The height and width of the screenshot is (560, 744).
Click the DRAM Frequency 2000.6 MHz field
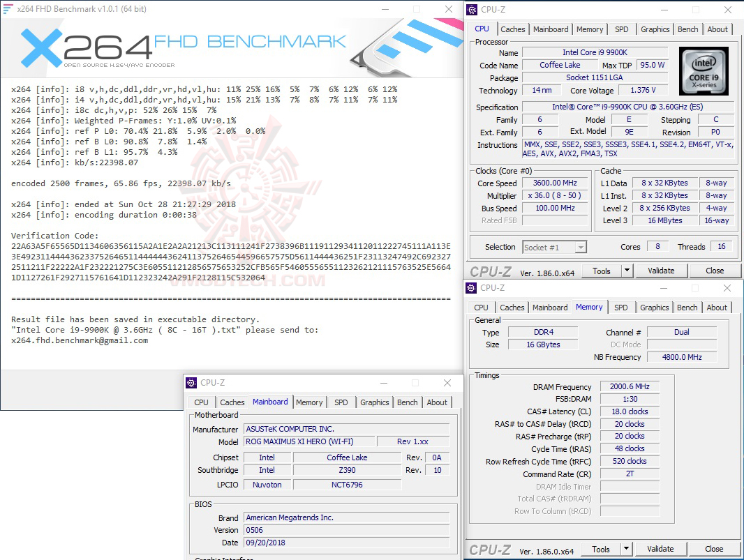pos(630,386)
